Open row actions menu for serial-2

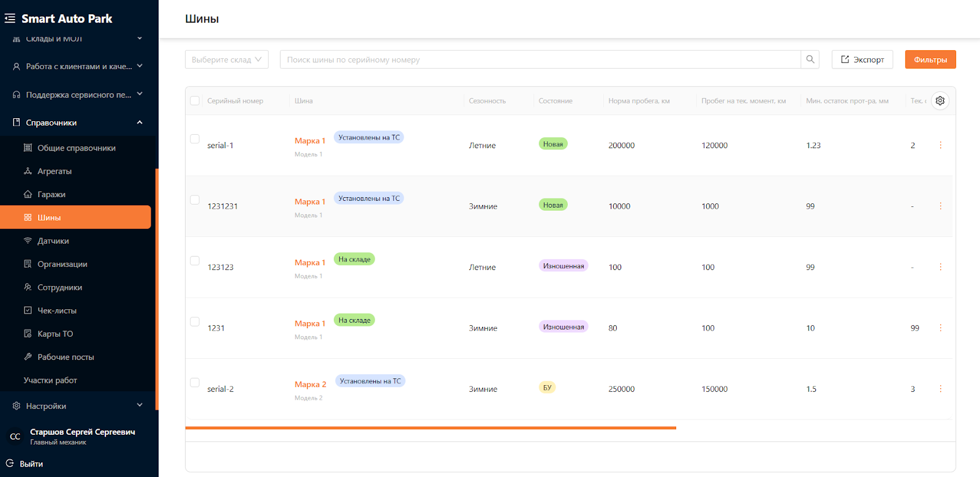[940, 389]
